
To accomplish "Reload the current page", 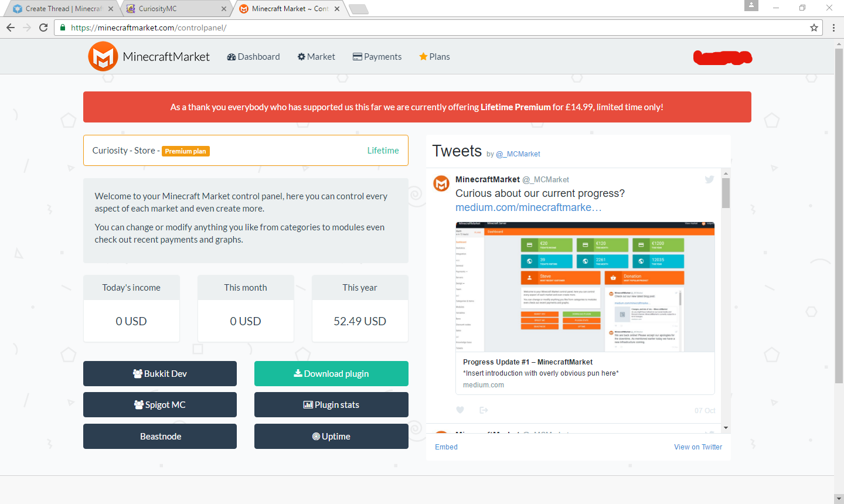I will 43,28.
